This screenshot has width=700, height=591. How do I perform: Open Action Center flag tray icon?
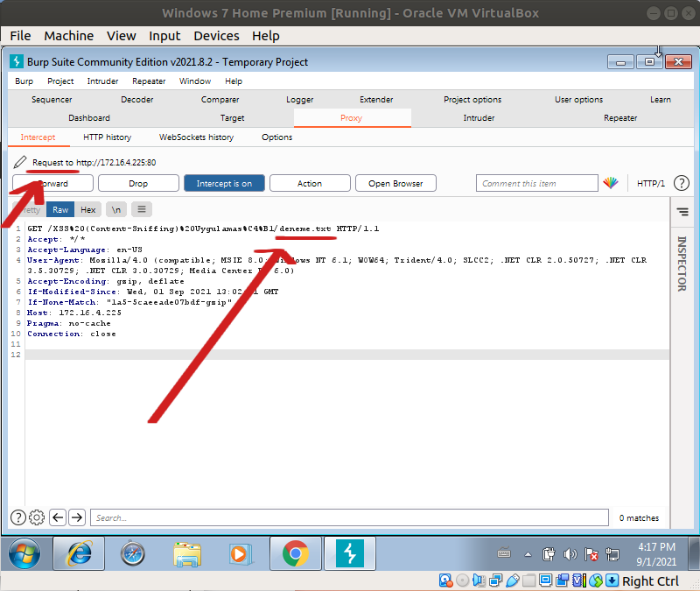[591, 554]
